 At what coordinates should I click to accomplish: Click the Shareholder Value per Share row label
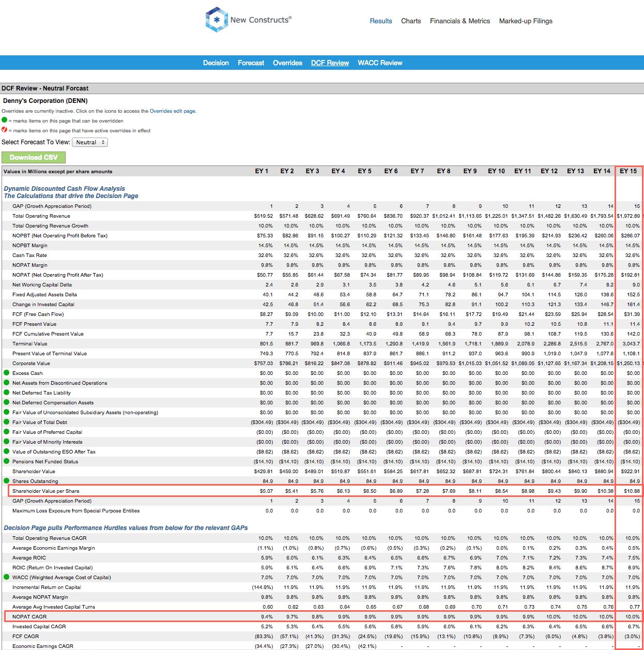(46, 491)
